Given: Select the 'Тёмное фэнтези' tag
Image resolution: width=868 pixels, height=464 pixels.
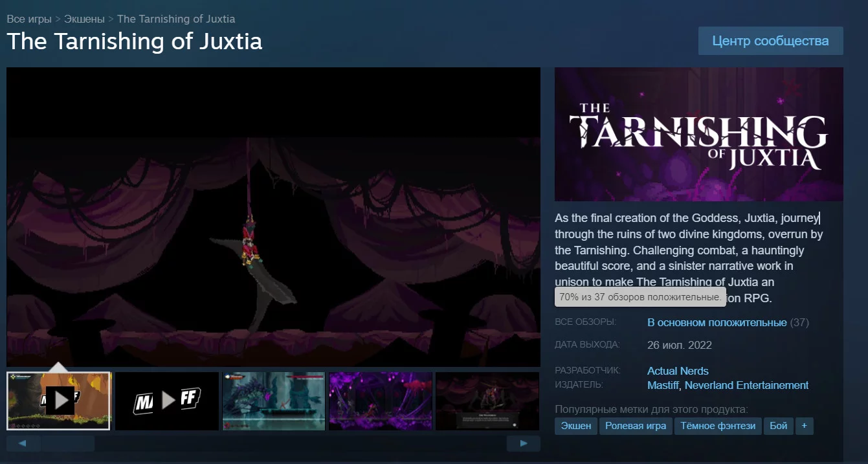Looking at the screenshot, I should [x=718, y=426].
